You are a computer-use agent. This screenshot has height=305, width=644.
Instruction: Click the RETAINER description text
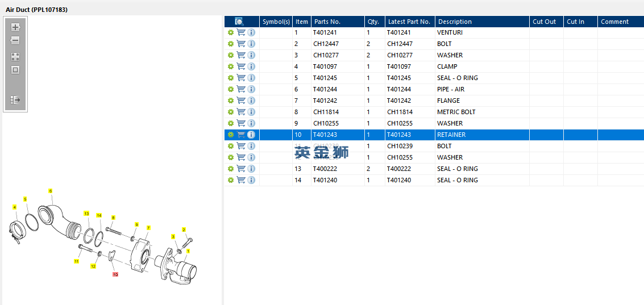coord(451,135)
